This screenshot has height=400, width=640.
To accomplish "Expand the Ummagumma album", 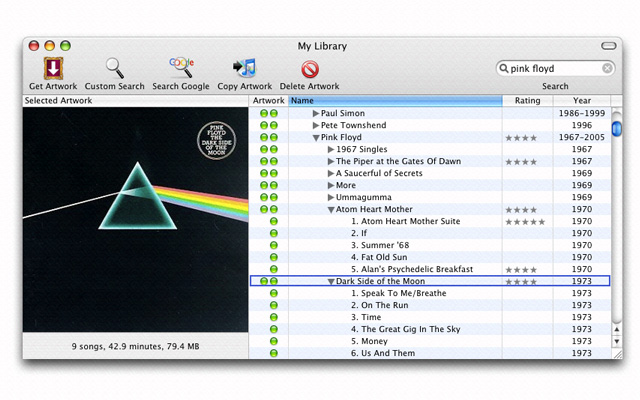I will [x=331, y=198].
